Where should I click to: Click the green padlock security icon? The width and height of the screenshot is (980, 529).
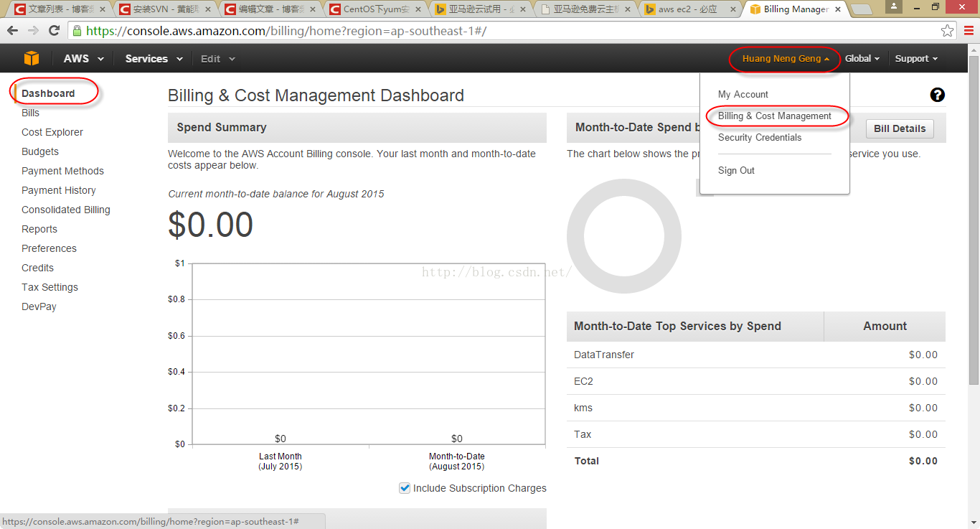[76, 31]
